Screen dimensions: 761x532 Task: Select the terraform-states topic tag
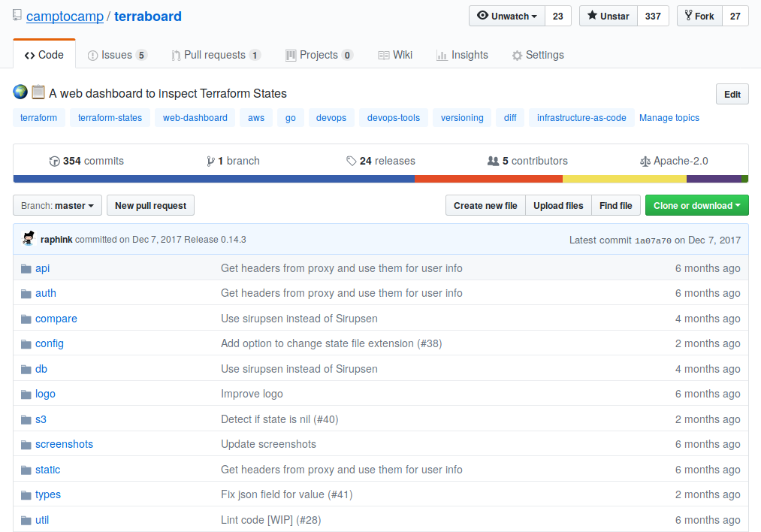click(x=110, y=118)
